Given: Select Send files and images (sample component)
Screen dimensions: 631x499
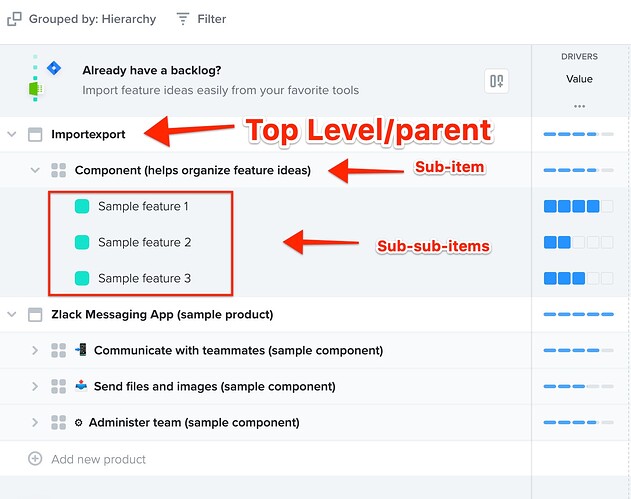Looking at the screenshot, I should point(214,386).
